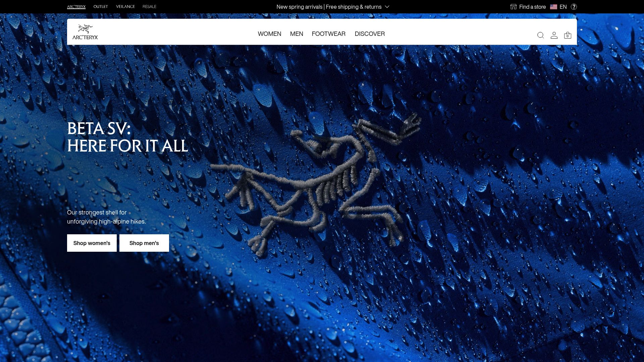Viewport: 644px width, 362px height.
Task: Open the WOMEN menu
Action: coord(269,34)
